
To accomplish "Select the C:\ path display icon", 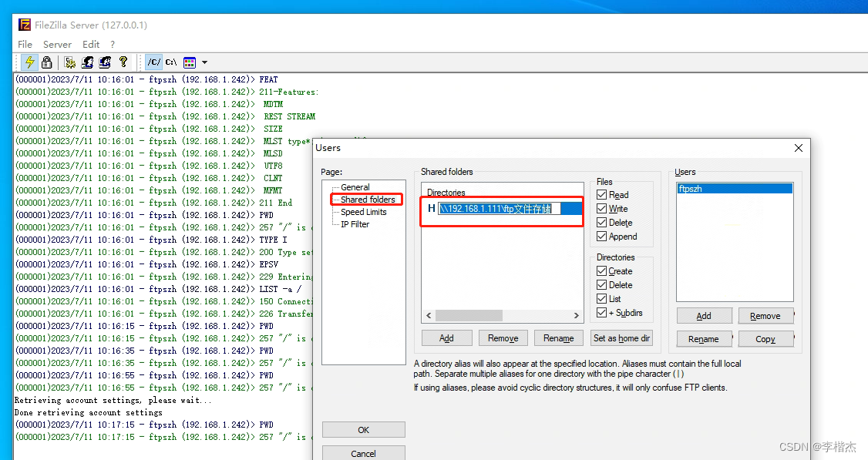I will (x=171, y=62).
